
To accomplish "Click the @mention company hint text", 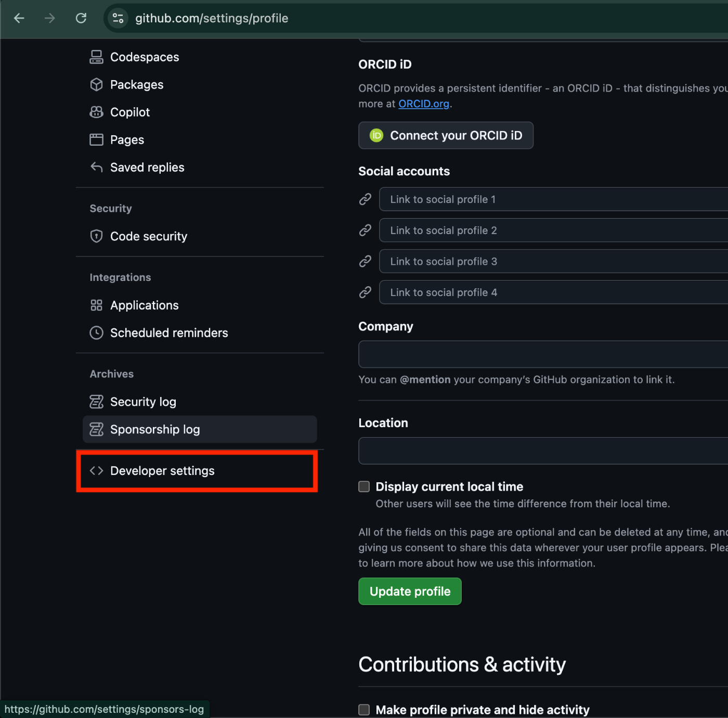I will (x=516, y=380).
